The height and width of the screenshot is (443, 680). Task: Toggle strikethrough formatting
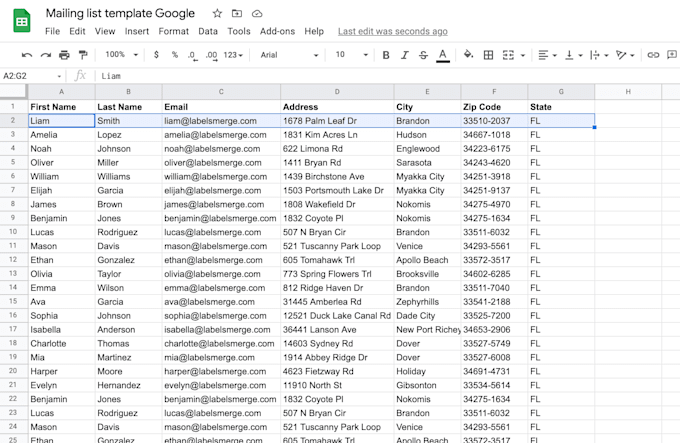pos(423,55)
